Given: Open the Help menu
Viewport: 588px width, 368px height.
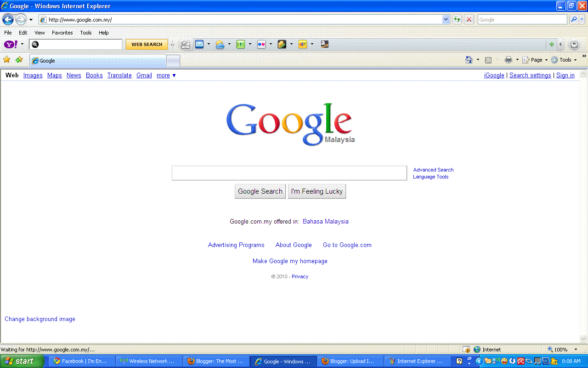Looking at the screenshot, I should pyautogui.click(x=104, y=33).
